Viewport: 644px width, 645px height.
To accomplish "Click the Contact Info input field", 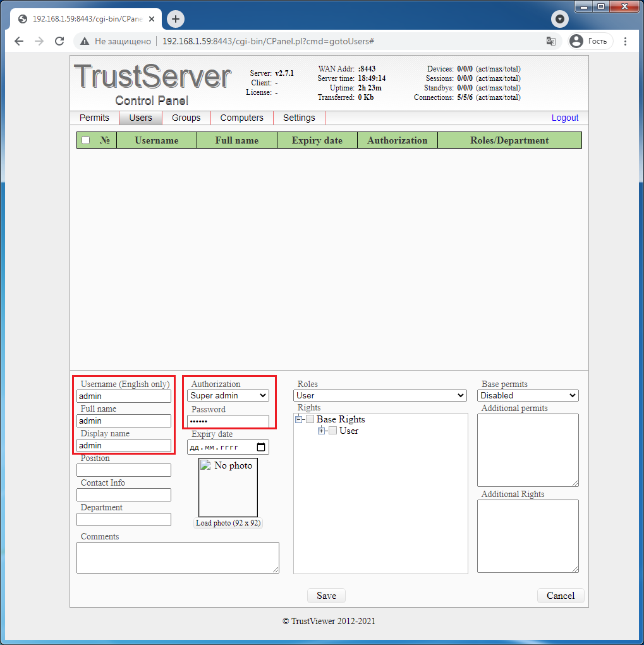I will pyautogui.click(x=124, y=495).
